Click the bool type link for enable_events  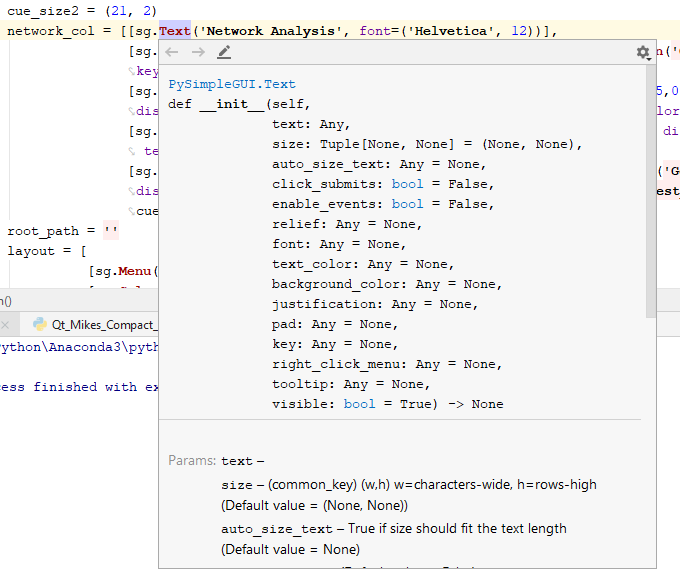tap(407, 204)
